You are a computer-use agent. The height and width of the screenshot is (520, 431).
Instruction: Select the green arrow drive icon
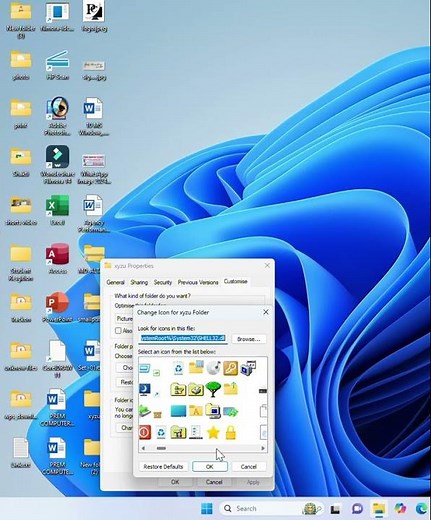tap(144, 411)
